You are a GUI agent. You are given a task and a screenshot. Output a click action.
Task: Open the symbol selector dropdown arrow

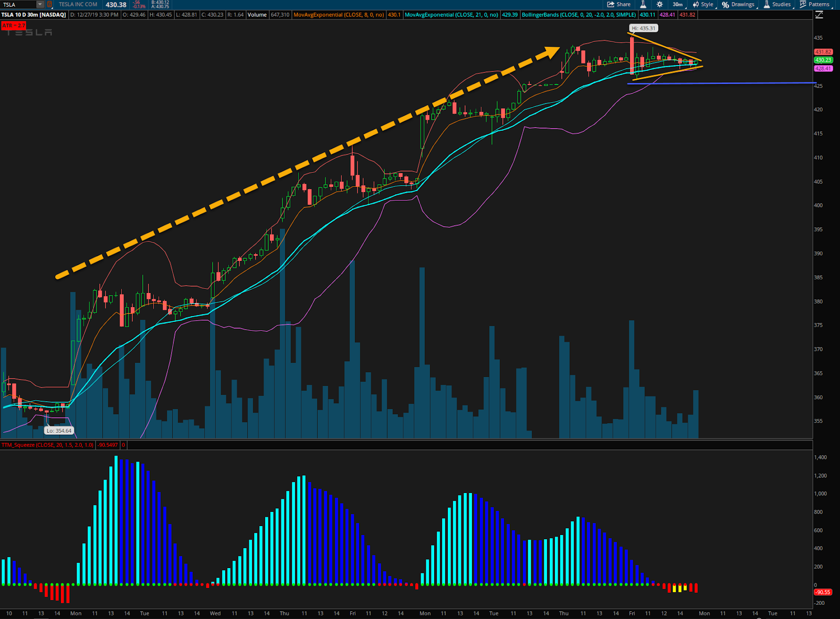pos(40,4)
